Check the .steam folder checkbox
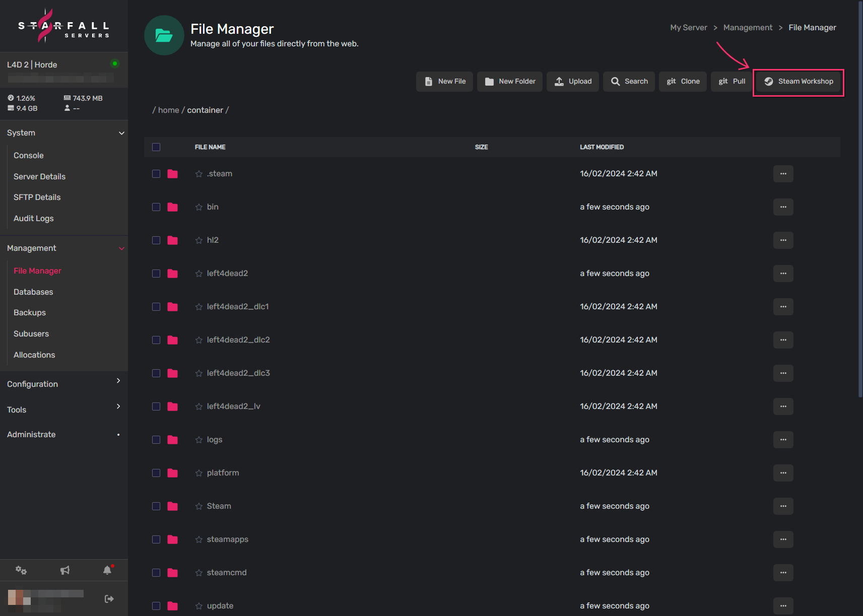 tap(156, 174)
